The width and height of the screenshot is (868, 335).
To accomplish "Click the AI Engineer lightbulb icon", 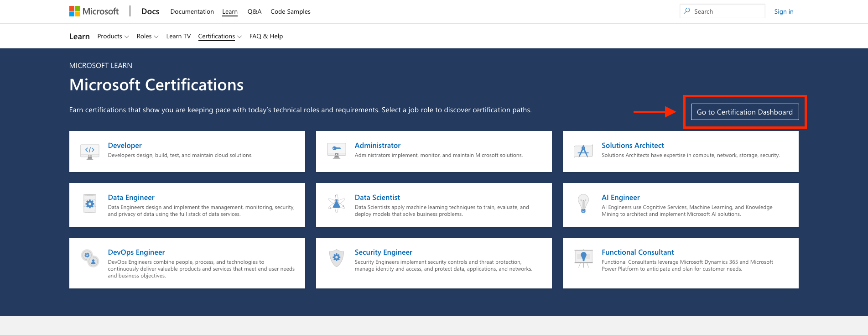I will tap(583, 204).
